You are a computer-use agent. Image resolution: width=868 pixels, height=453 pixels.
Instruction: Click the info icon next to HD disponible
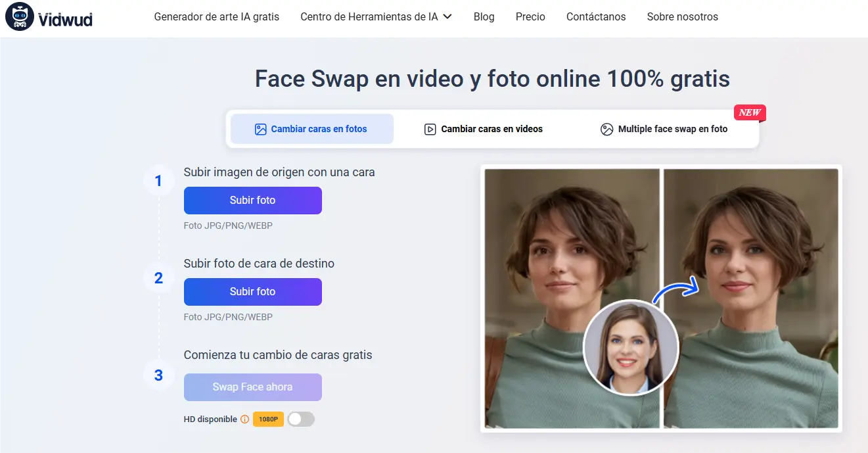[x=244, y=419]
